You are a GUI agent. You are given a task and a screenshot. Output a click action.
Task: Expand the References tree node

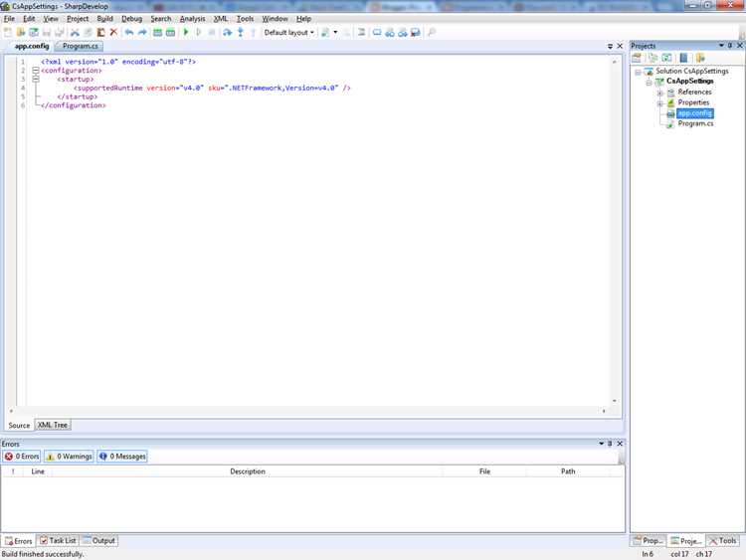click(659, 93)
